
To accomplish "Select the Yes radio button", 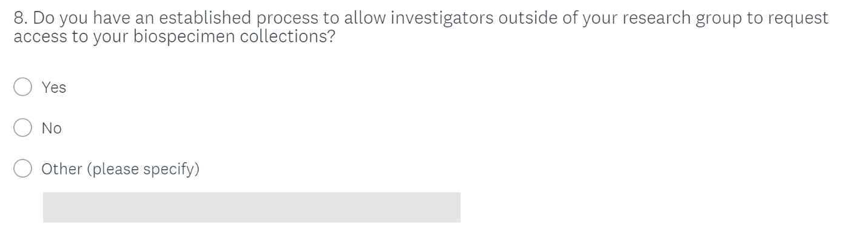I will pyautogui.click(x=22, y=87).
